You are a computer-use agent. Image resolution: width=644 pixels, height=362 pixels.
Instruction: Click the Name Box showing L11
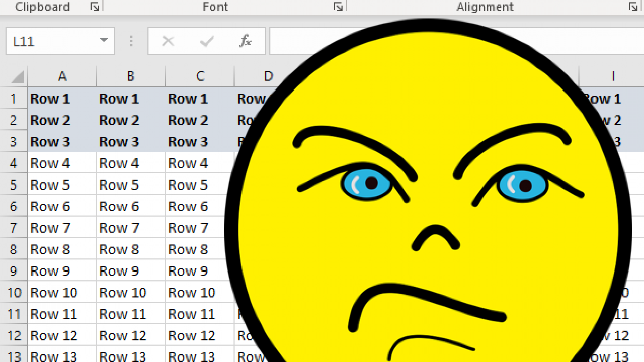pyautogui.click(x=60, y=41)
